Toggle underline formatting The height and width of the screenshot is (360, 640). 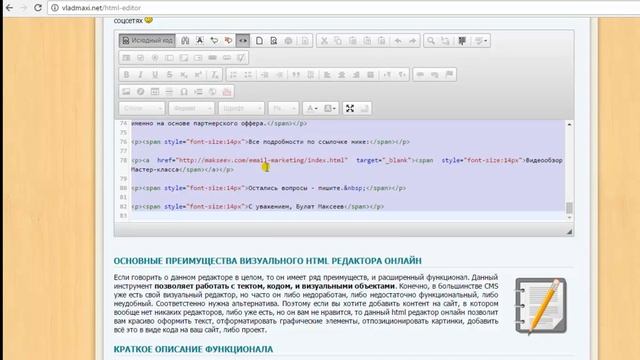pos(155,75)
